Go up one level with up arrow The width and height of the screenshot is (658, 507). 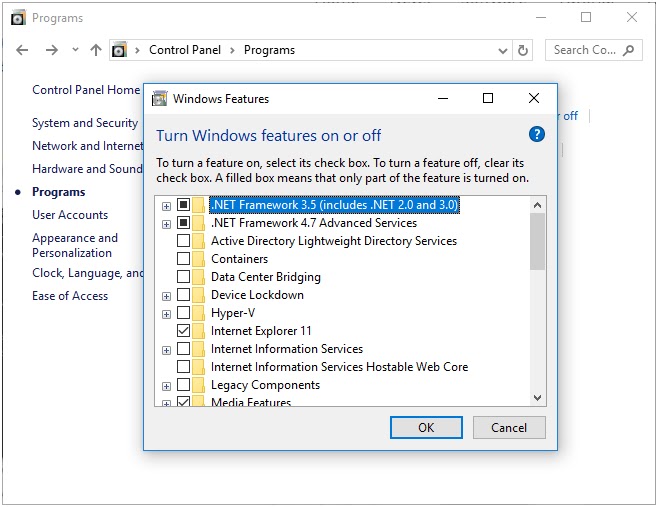(x=96, y=50)
